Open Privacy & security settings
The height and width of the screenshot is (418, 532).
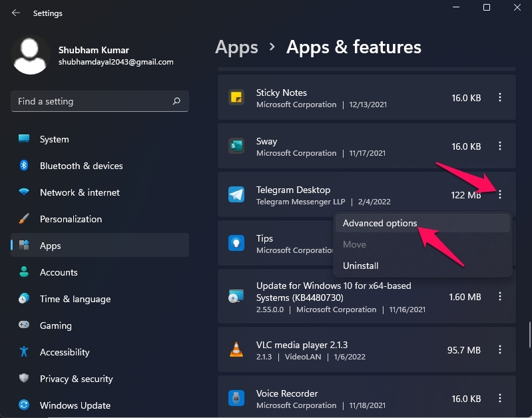100,378
